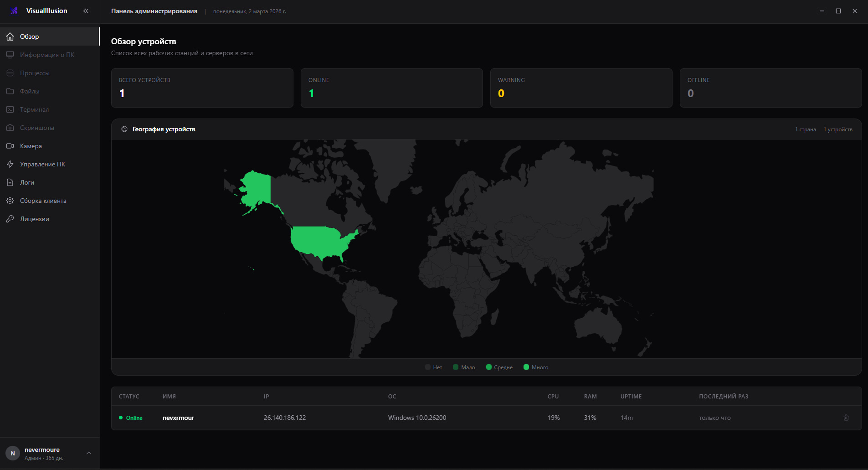Select the ONLINE stat card
The width and height of the screenshot is (868, 470).
(391, 88)
